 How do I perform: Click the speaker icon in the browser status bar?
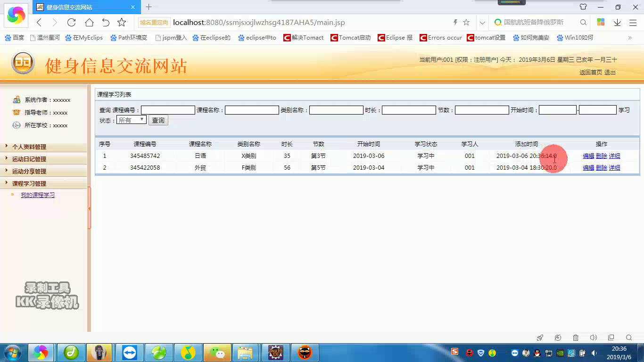[x=593, y=337]
